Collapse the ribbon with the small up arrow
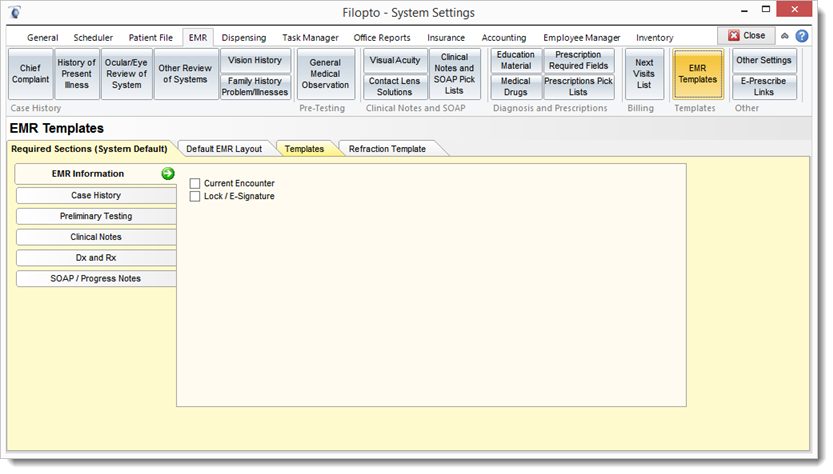Viewport: 833px width, 474px height. [x=785, y=36]
